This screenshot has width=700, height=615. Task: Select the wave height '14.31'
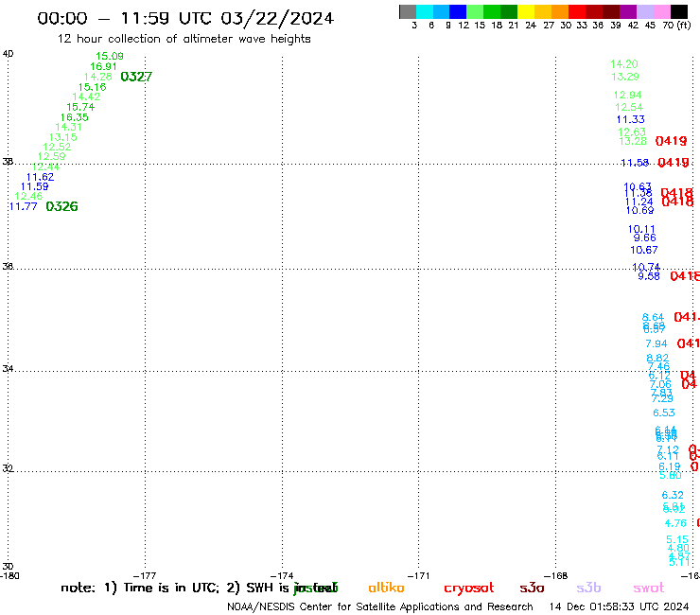coord(68,128)
